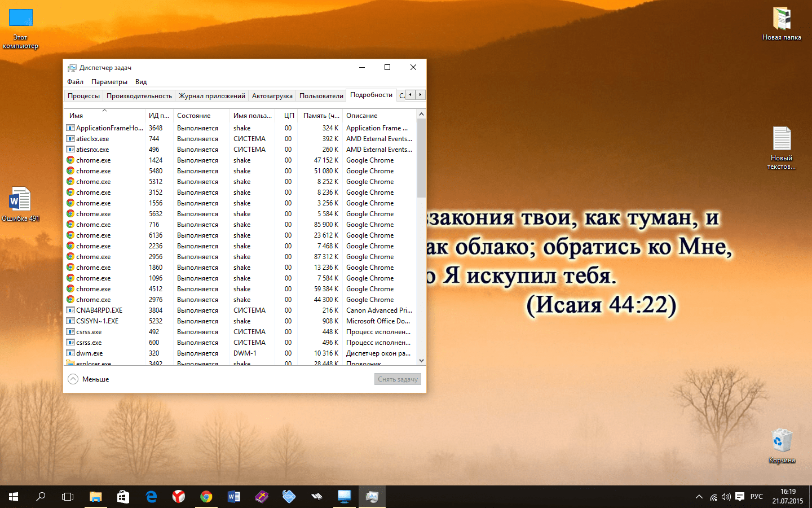812x508 pixels.
Task: Open taskbar search magnifier
Action: coord(41,497)
